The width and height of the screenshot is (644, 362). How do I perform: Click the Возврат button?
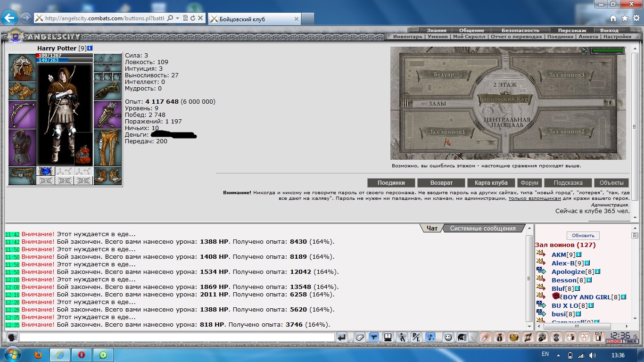(441, 182)
